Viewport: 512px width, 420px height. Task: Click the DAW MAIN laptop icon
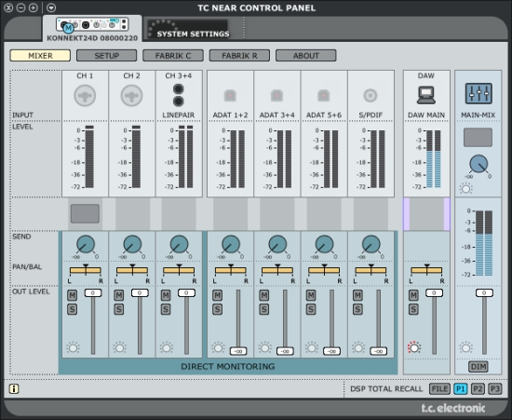426,95
